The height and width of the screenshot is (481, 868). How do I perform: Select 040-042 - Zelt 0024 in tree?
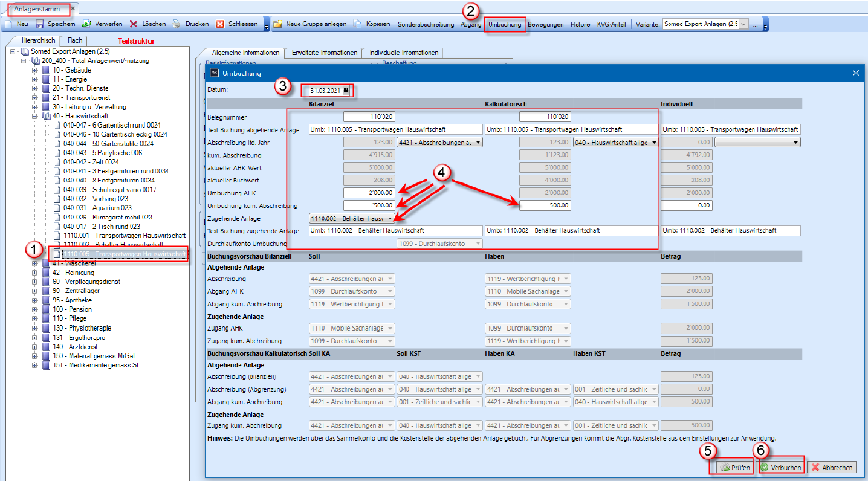[x=91, y=162]
